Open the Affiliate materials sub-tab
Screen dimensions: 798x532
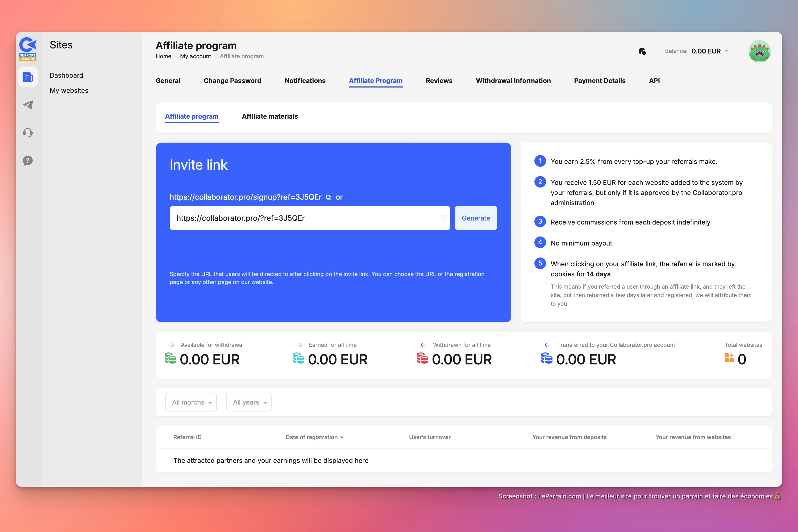coord(270,117)
